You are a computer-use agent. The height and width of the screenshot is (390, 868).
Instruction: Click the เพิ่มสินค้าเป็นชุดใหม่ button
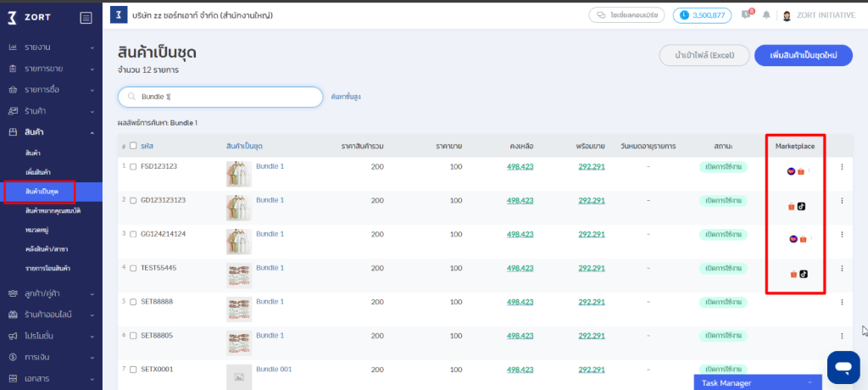pyautogui.click(x=803, y=55)
